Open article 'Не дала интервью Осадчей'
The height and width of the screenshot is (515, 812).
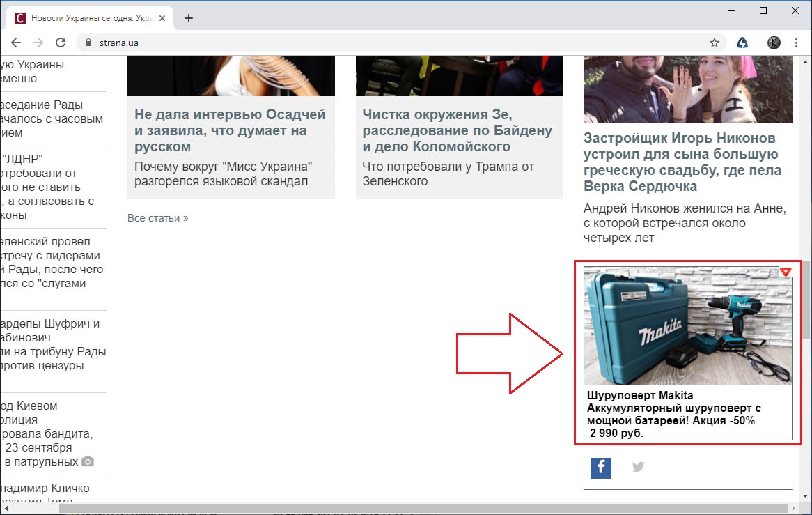pyautogui.click(x=230, y=130)
